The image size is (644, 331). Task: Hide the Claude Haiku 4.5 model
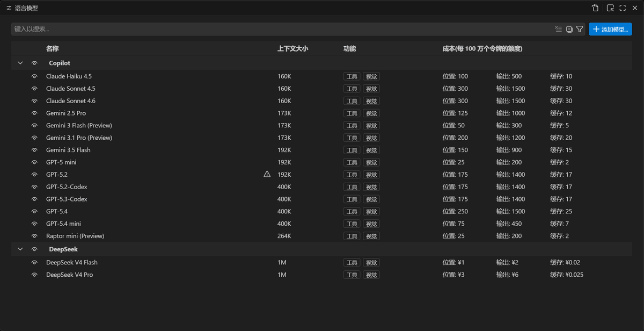(34, 76)
